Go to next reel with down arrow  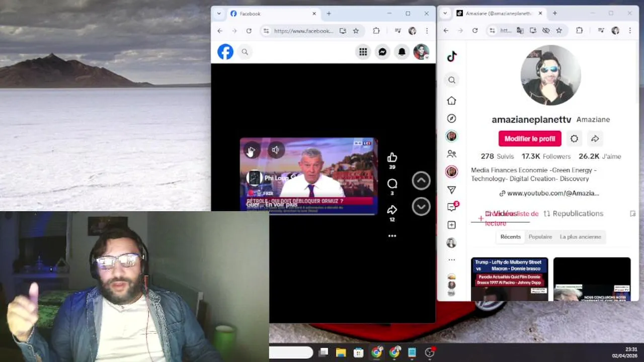click(x=421, y=206)
